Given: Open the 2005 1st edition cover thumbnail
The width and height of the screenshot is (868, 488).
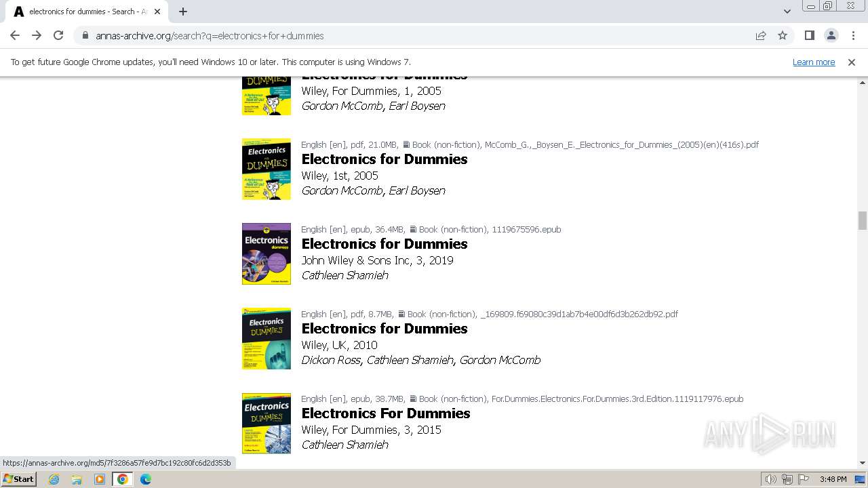Looking at the screenshot, I should click(x=267, y=169).
